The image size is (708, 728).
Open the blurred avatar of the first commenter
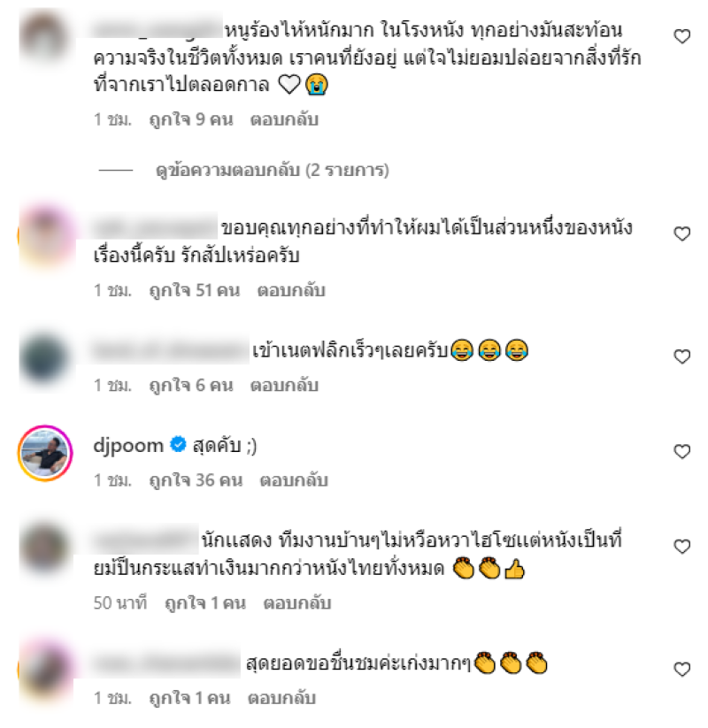pyautogui.click(x=45, y=37)
